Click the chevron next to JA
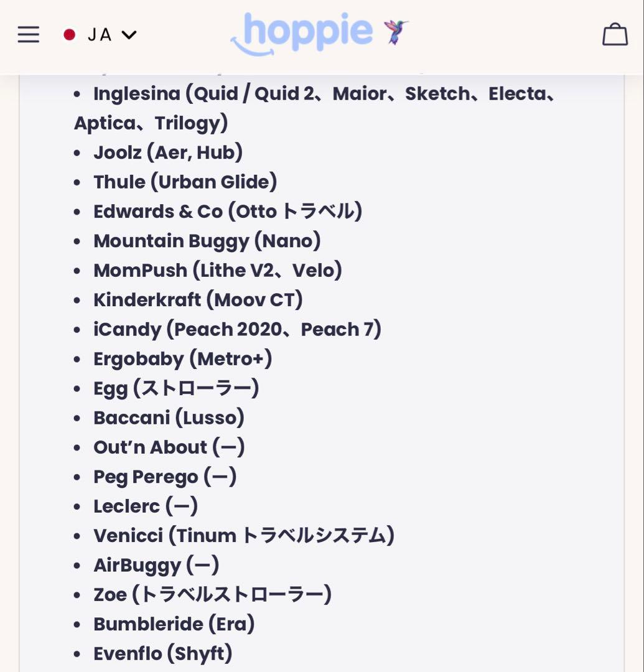The width and height of the screenshot is (644, 672). point(129,35)
